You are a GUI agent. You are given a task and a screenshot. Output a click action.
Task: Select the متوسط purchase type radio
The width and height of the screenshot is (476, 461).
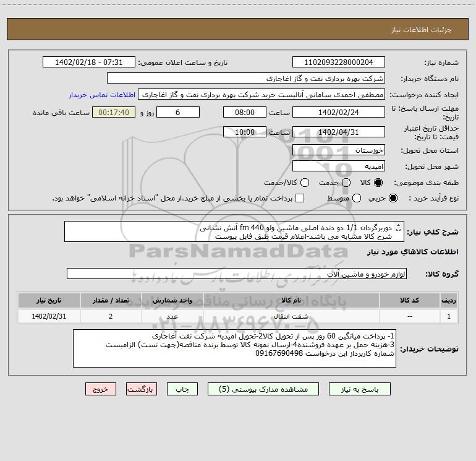click(357, 198)
